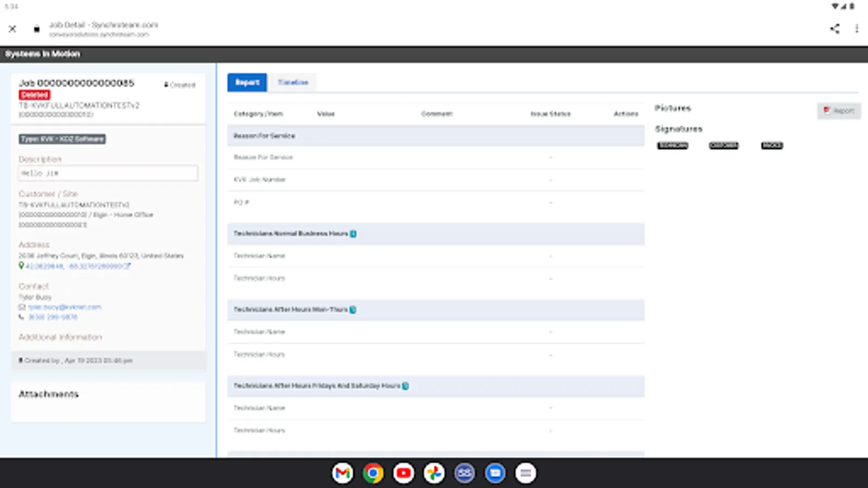Click the last signature badge under Signatures
868x488 pixels.
coord(772,145)
